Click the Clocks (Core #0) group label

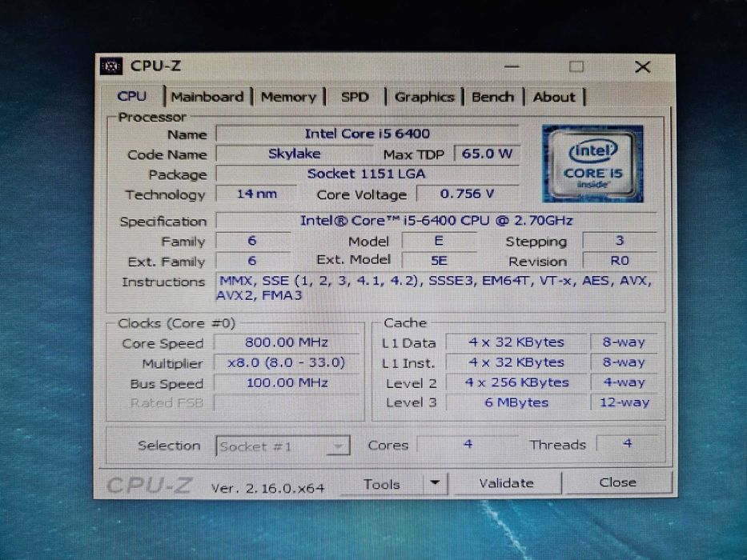(x=177, y=323)
